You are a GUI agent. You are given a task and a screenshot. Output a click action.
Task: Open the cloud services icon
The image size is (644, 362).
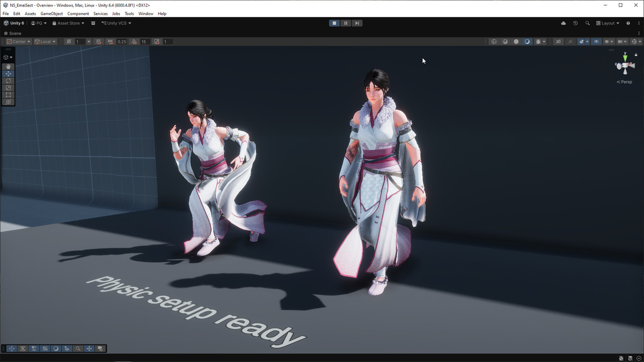pyautogui.click(x=563, y=23)
